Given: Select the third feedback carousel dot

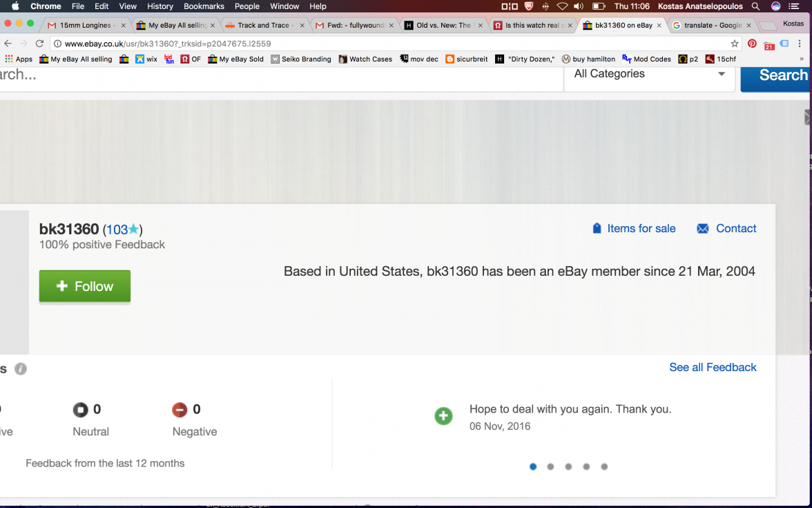Looking at the screenshot, I should pyautogui.click(x=568, y=467).
